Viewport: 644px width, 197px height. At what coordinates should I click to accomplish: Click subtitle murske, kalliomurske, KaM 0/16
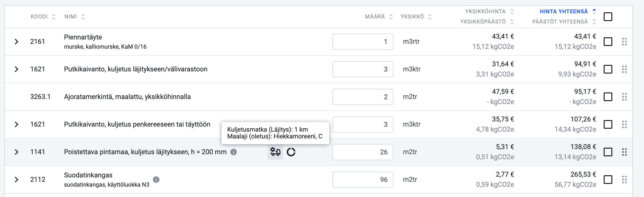105,47
